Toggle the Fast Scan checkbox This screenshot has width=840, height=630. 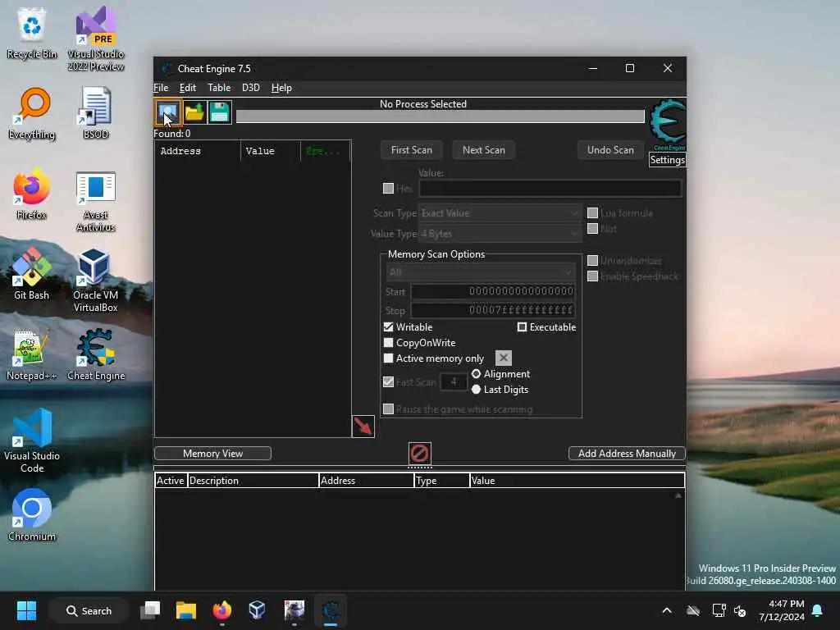tap(388, 382)
